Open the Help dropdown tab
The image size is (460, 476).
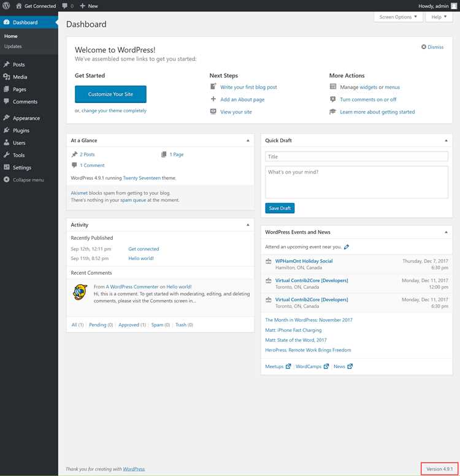click(x=439, y=17)
